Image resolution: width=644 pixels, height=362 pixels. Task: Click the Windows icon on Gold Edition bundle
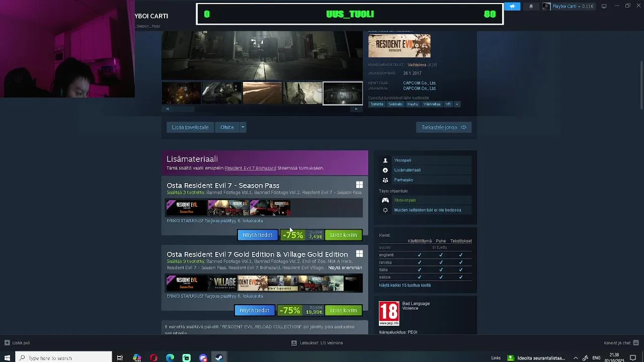coord(359,254)
